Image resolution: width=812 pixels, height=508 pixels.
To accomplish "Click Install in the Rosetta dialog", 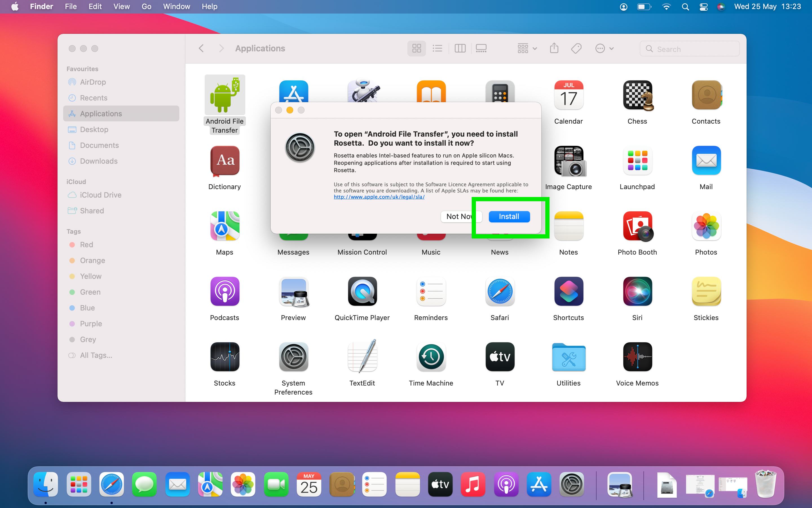I will [x=509, y=217].
